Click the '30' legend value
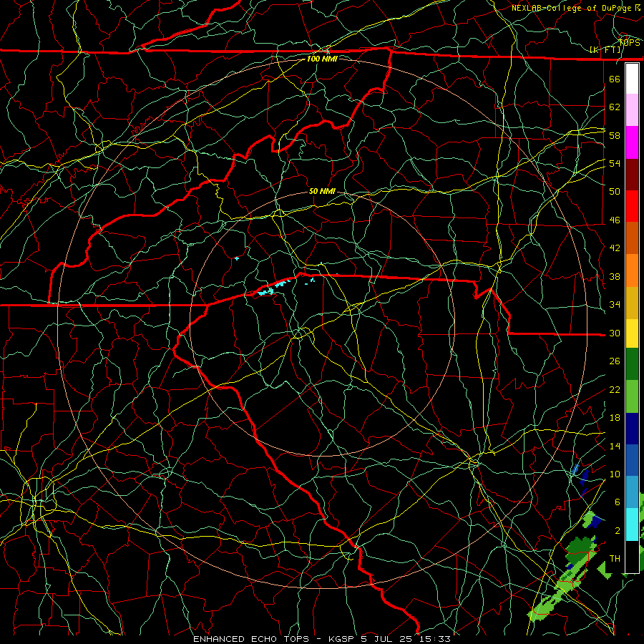The image size is (644, 644). pos(615,333)
